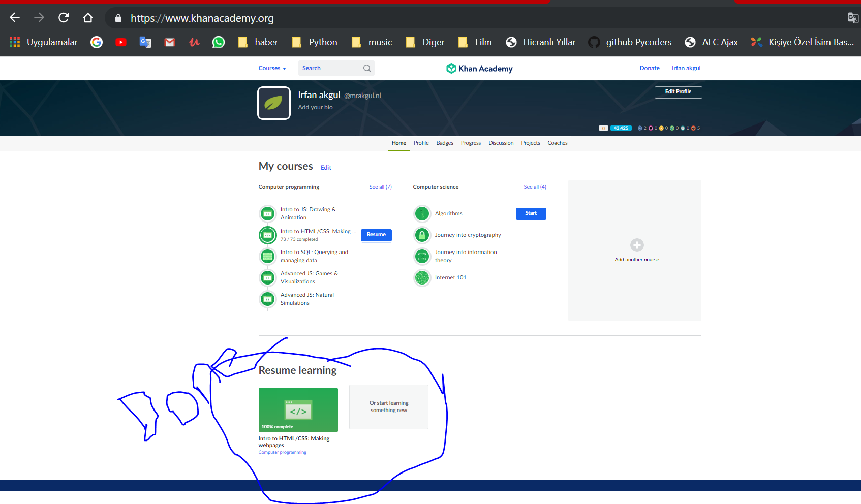Screen dimensions: 861x504
Task: Open the Diger bookmark folder
Action: click(x=425, y=42)
